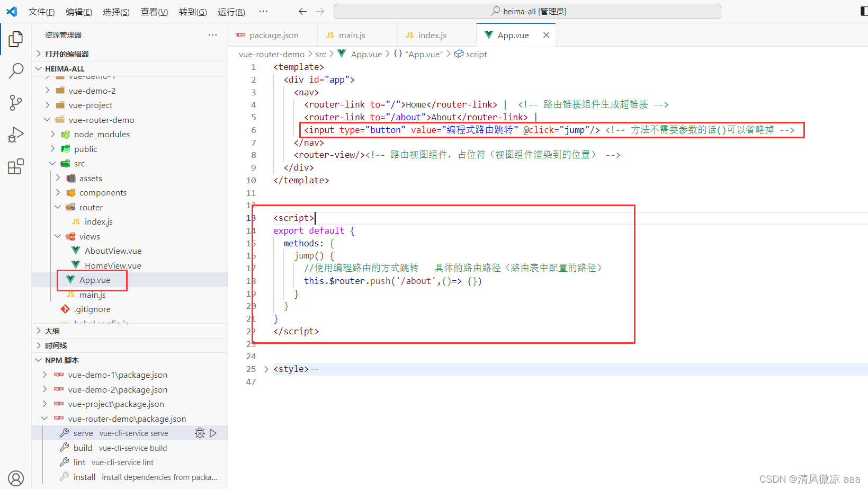Go back using the left arrow
The height and width of the screenshot is (489, 868).
(x=302, y=11)
